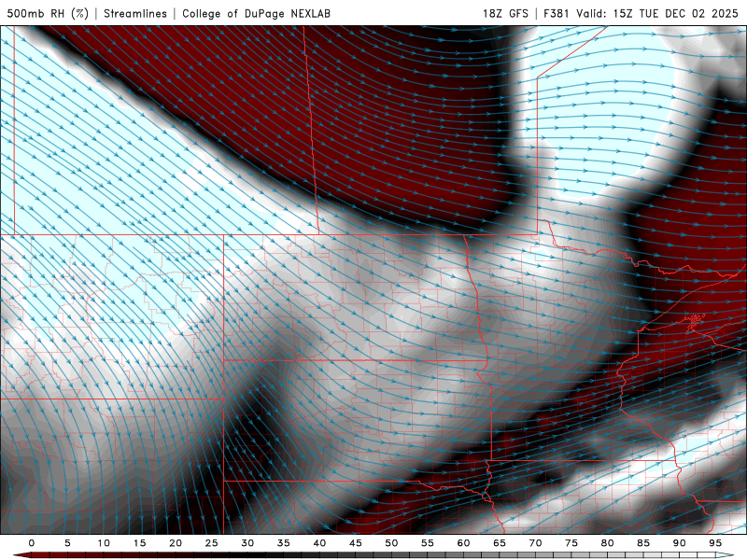Click the "75" colorbar tick label
The height and width of the screenshot is (560, 747).
[x=571, y=543]
